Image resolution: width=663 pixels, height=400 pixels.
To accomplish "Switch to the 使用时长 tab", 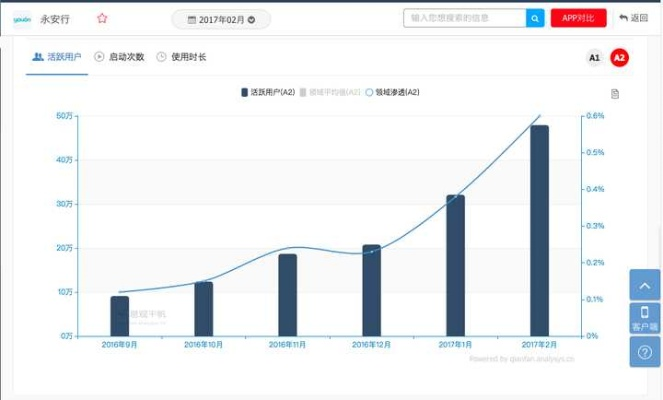I will [181, 57].
